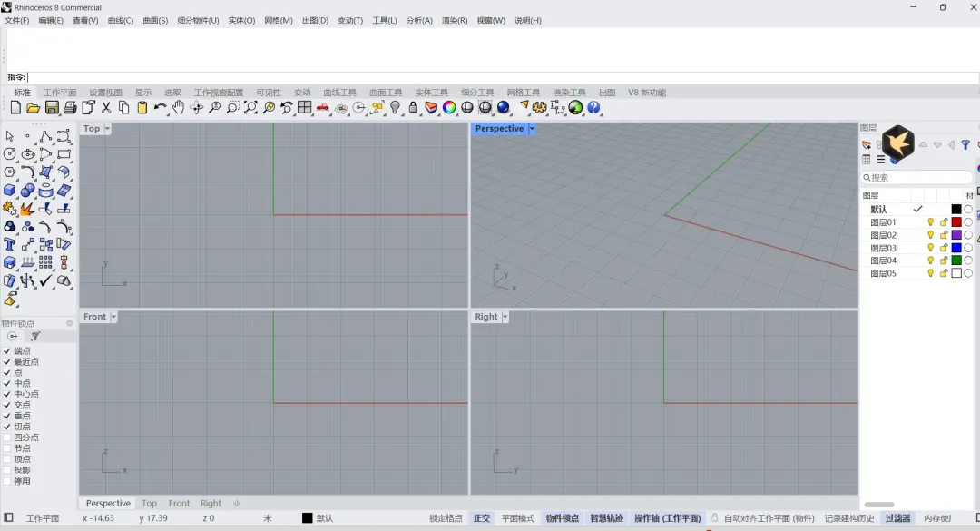Click the green color swatch of 图层04
This screenshot has height=531, width=980.
pyautogui.click(x=956, y=261)
